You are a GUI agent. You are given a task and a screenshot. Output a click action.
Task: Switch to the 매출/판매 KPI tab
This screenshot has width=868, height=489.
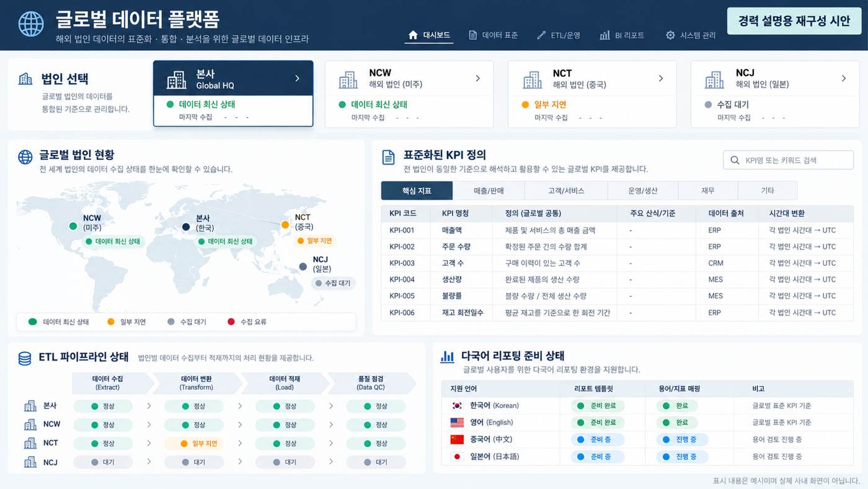[489, 191]
